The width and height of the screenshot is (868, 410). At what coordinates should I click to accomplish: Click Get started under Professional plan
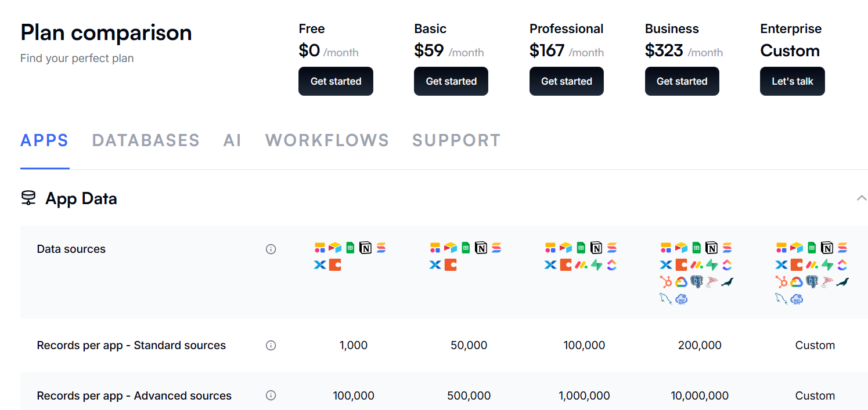coord(566,81)
